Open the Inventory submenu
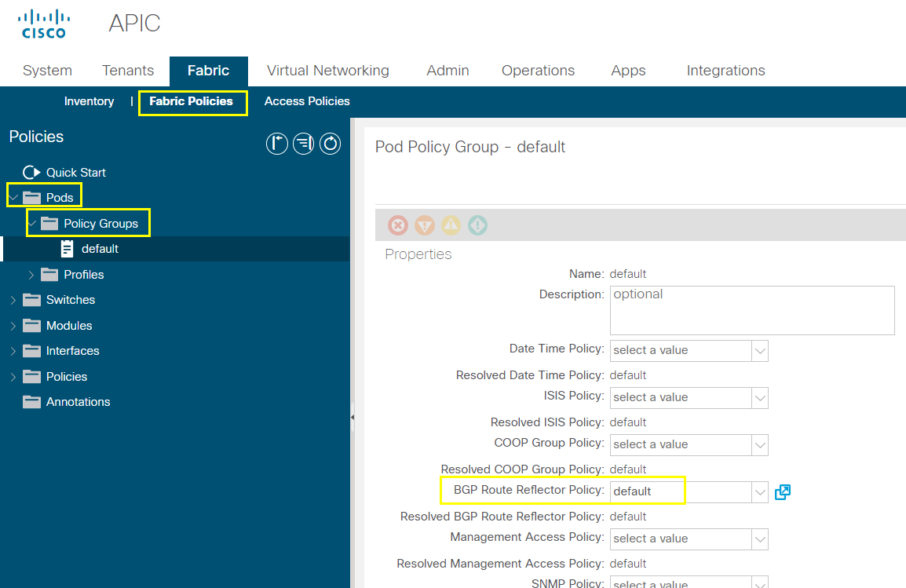Viewport: 906px width, 588px height. click(x=89, y=101)
